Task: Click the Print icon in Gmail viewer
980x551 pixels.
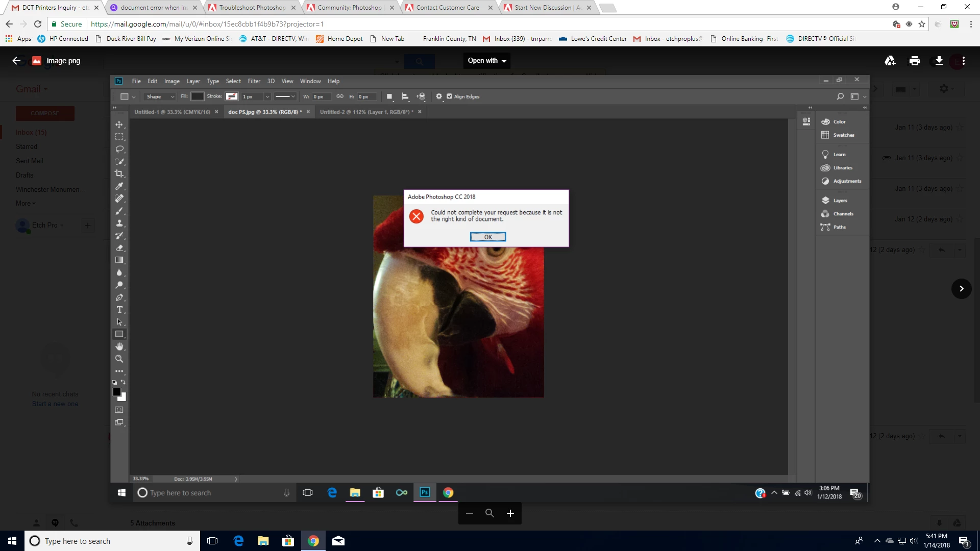Action: point(914,61)
